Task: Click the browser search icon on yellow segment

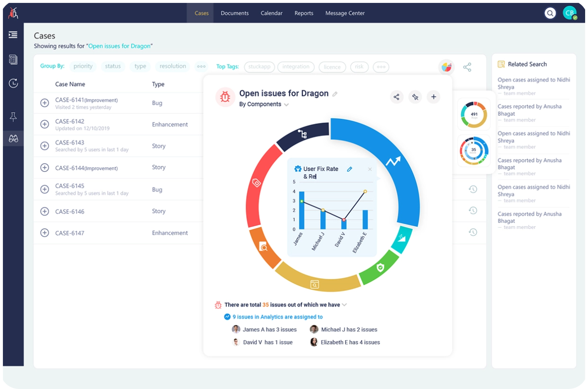Action: point(314,284)
